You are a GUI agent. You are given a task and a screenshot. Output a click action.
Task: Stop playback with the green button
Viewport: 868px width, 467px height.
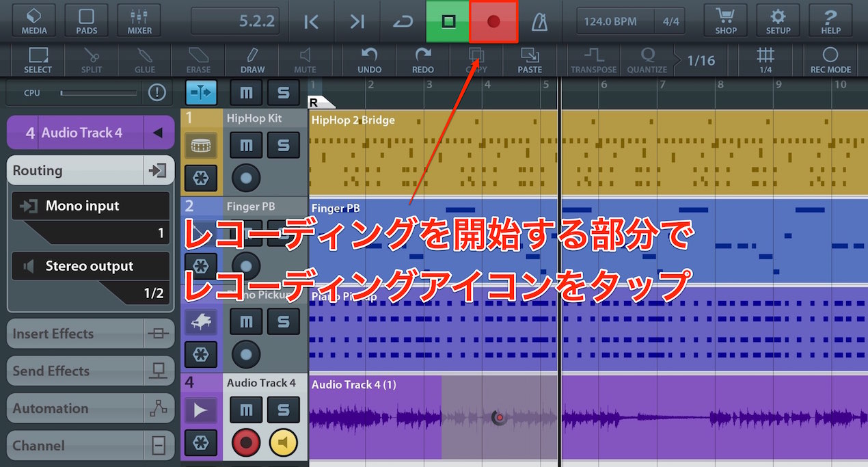(x=448, y=22)
